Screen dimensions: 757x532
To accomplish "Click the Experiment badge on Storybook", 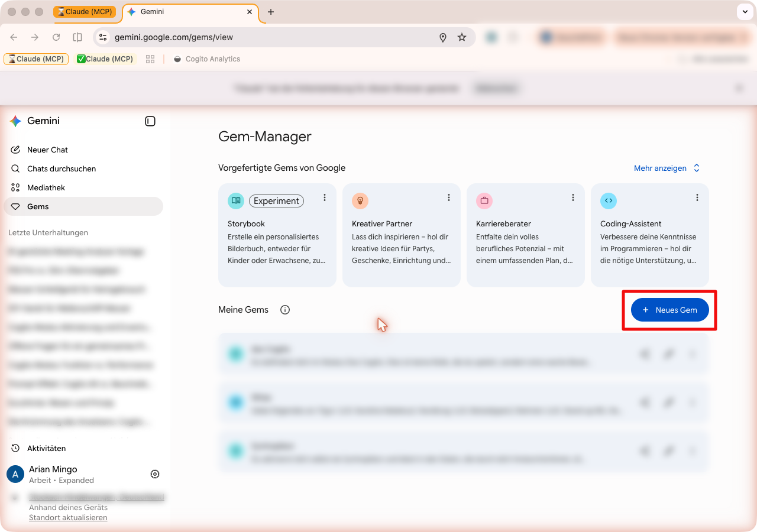I will click(x=276, y=201).
